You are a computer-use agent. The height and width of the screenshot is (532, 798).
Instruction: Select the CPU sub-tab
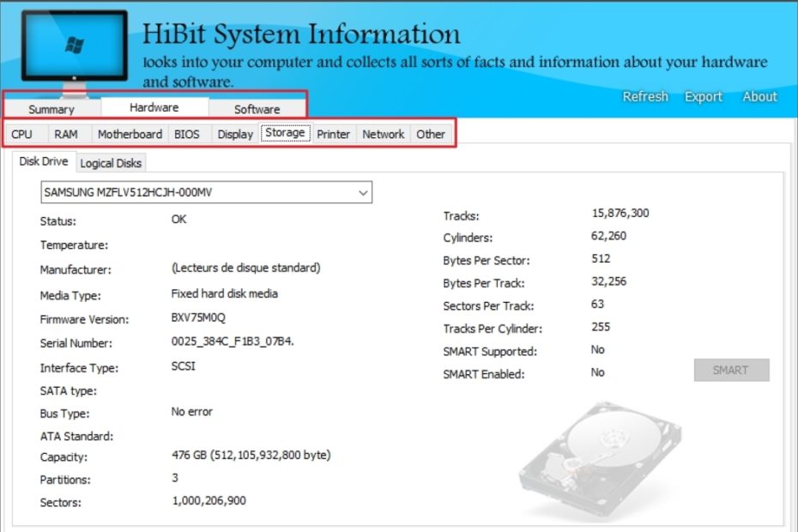coord(22,135)
